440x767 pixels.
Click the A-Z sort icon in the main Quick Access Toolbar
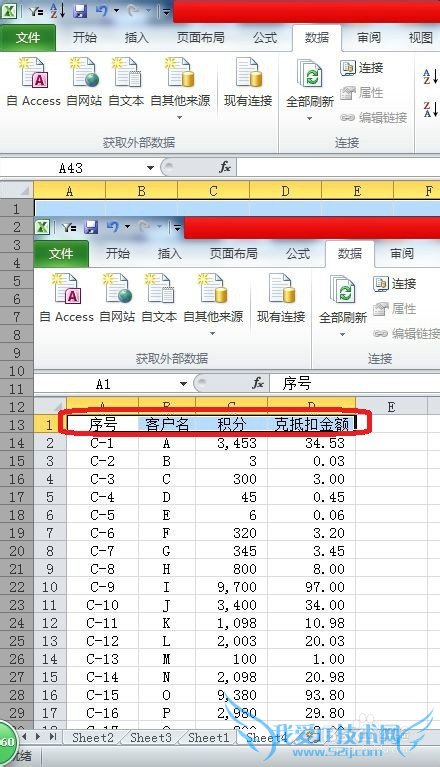(x=58, y=11)
